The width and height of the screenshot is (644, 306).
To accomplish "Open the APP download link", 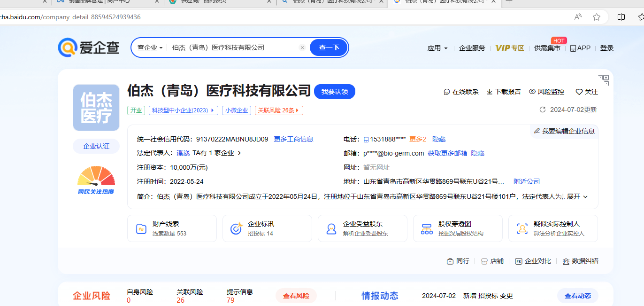I will coord(580,48).
